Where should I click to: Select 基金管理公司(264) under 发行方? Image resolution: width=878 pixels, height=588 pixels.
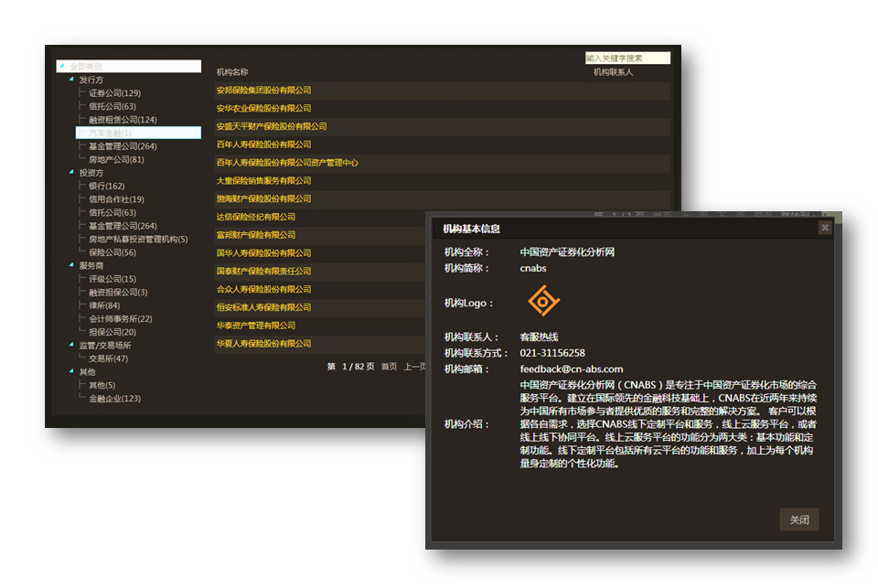click(123, 146)
